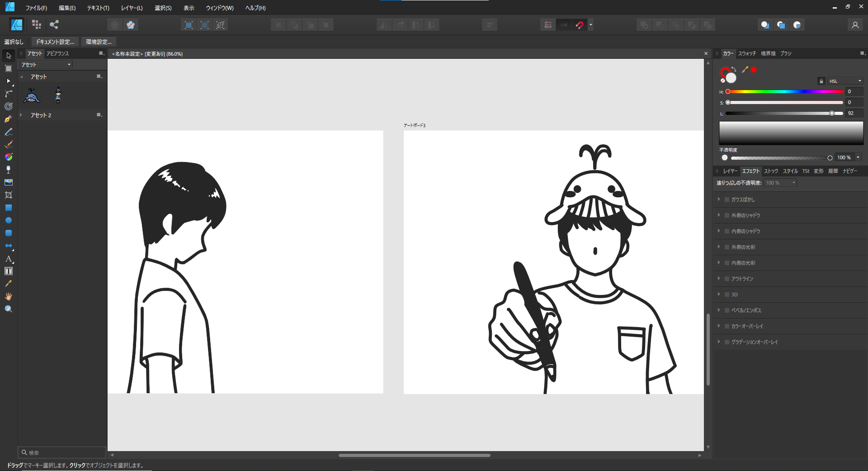Image resolution: width=868 pixels, height=471 pixels.
Task: Select the Zoom magnifier tool
Action: pyautogui.click(x=8, y=309)
